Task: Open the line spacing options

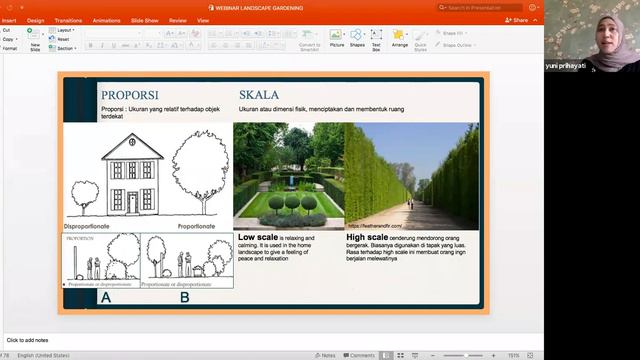Action: 274,33
